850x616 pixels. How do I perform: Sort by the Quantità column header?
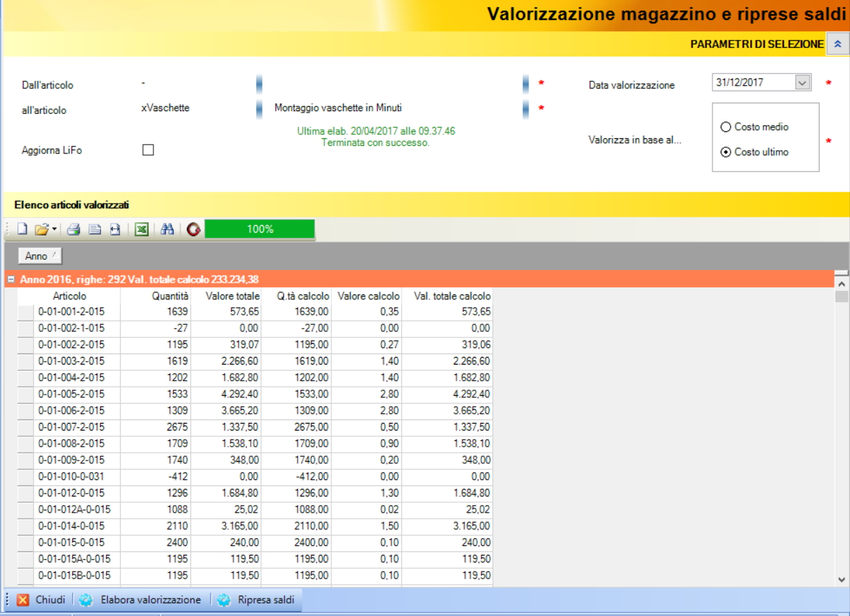pyautogui.click(x=156, y=296)
